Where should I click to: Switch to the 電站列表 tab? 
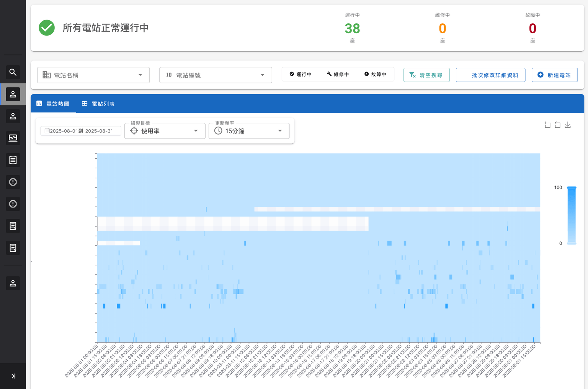coord(98,104)
